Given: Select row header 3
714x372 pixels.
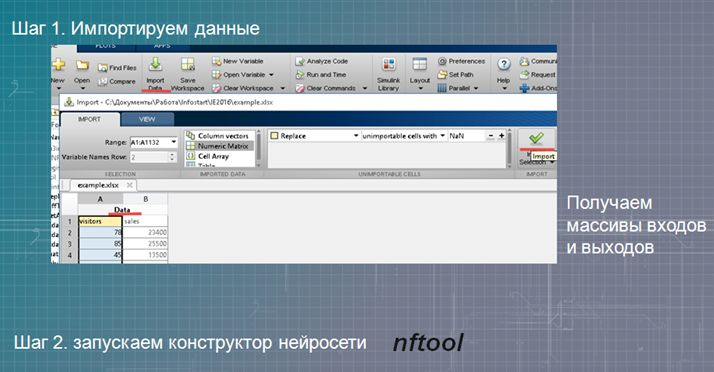Looking at the screenshot, I should tap(70, 244).
